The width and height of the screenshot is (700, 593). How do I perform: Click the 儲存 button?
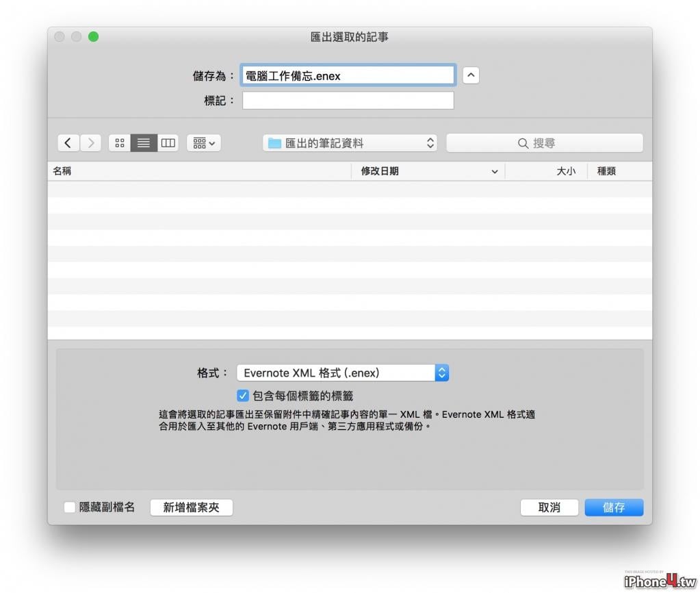(x=614, y=507)
